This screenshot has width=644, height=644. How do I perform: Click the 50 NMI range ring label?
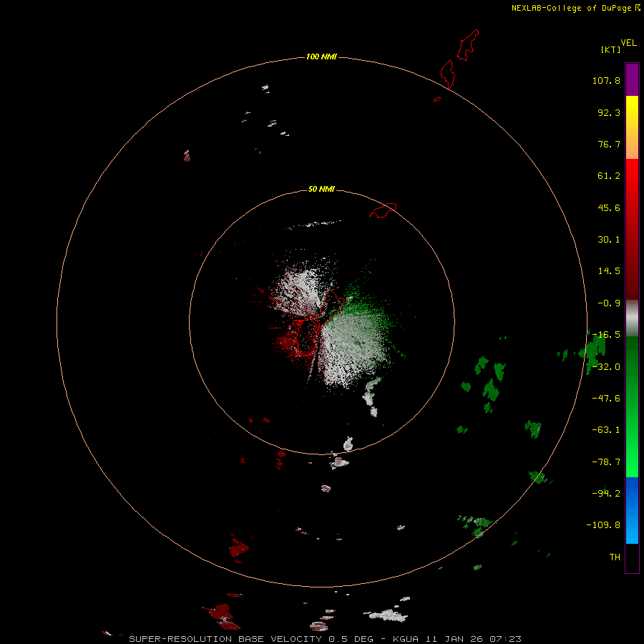(x=321, y=189)
